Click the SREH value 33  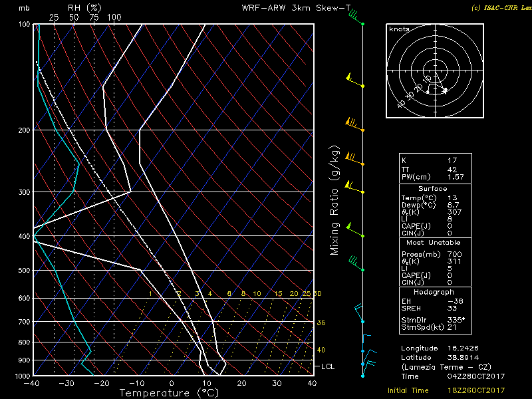tap(452, 308)
